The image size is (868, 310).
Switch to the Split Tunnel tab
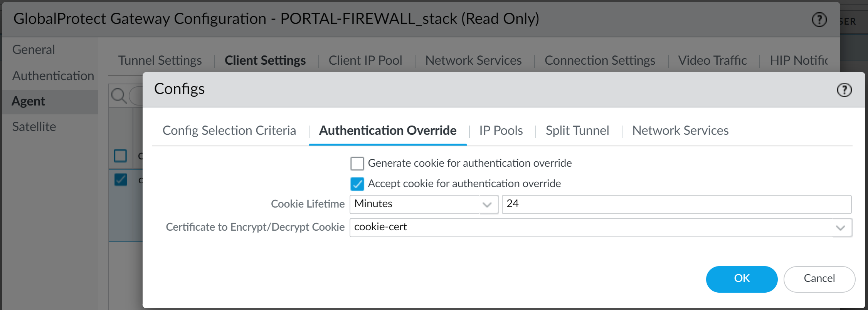click(x=577, y=131)
